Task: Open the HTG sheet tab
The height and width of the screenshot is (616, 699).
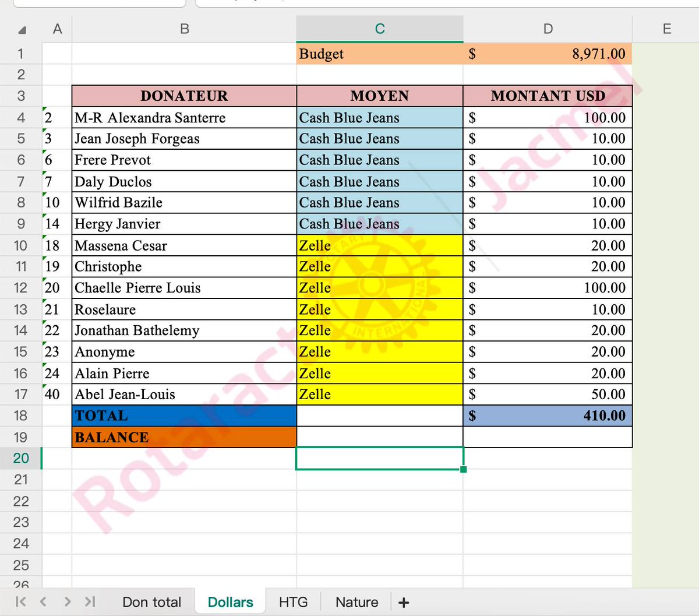Action: tap(293, 602)
